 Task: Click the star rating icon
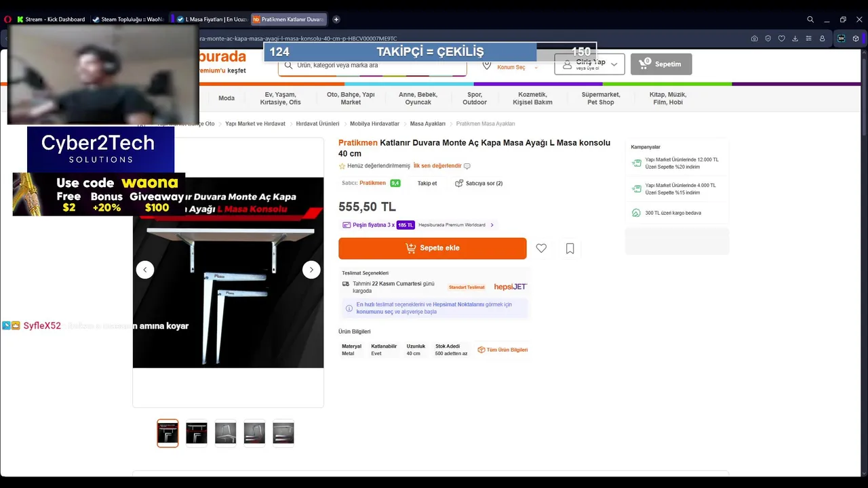pyautogui.click(x=342, y=166)
